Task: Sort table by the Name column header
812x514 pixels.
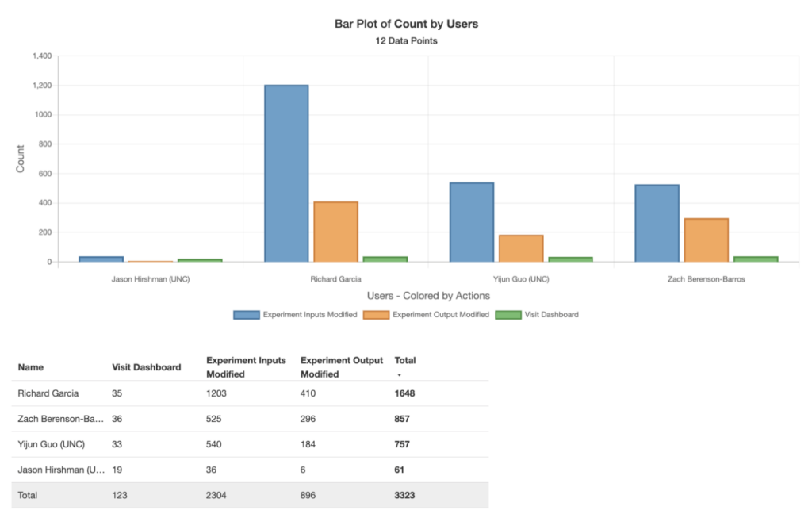Action: (x=31, y=367)
